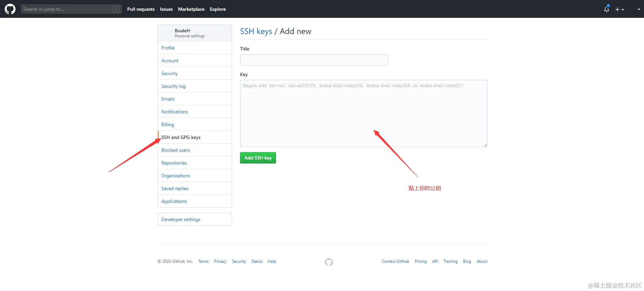Viewport: 644px width, 291px height.
Task: Open the BoaleH personal settings header
Action: pos(195,33)
